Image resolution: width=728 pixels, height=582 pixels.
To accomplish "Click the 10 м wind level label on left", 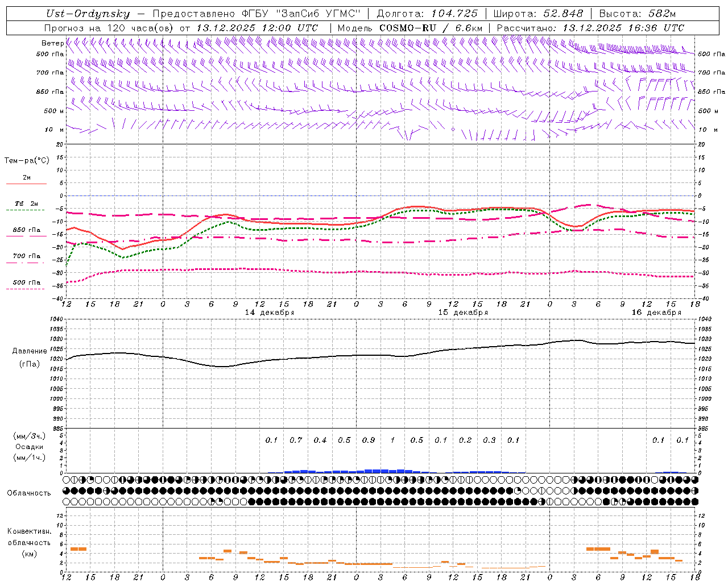I will (54, 130).
